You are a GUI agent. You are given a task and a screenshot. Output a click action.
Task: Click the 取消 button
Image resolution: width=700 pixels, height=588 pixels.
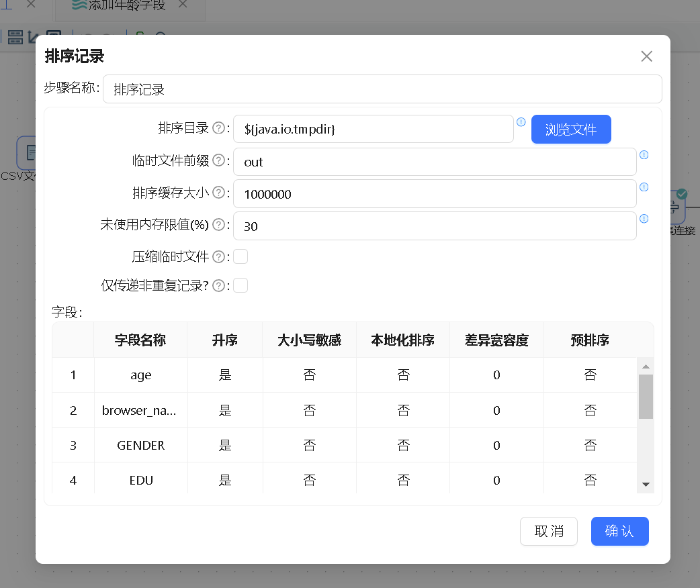point(549,531)
